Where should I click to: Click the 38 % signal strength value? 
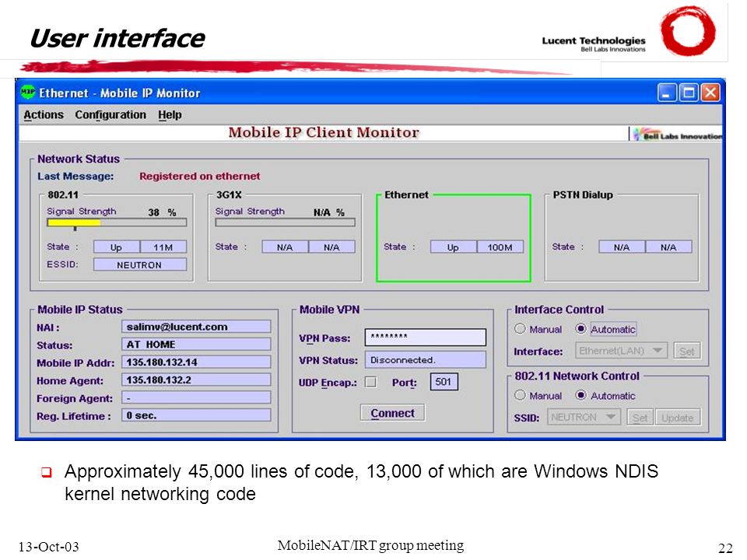coord(162,212)
